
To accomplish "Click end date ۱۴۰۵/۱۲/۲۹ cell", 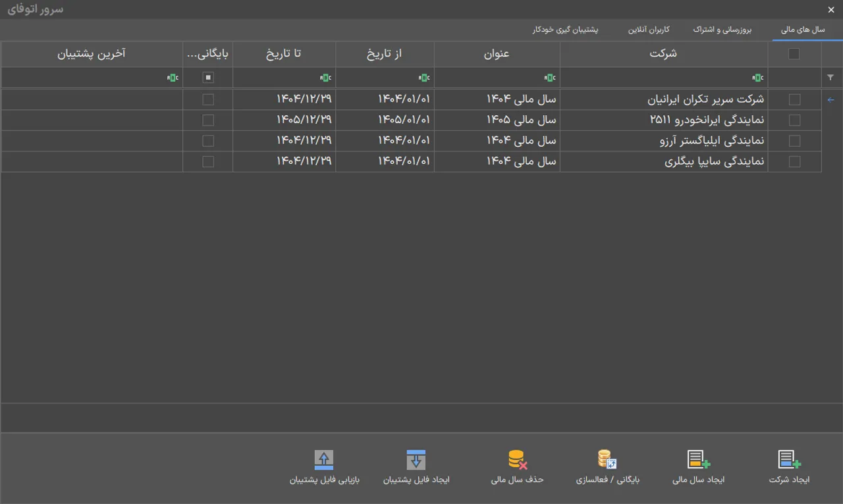I will click(x=284, y=120).
